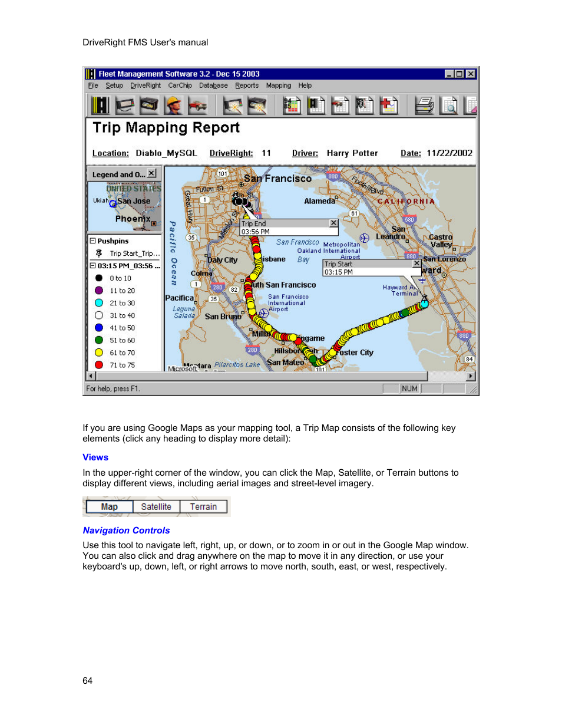Click the road icon in toolbar
This screenshot has width=562, height=728.
pyautogui.click(x=100, y=105)
